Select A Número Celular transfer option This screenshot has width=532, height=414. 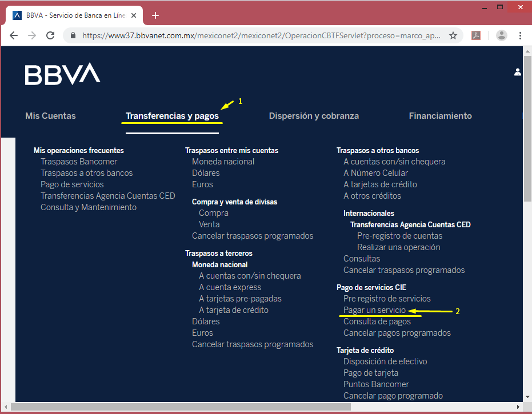point(375,173)
